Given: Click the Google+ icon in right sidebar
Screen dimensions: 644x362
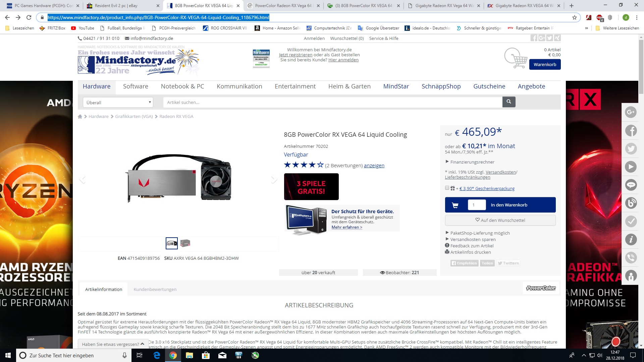Looking at the screenshot, I should [x=631, y=112].
